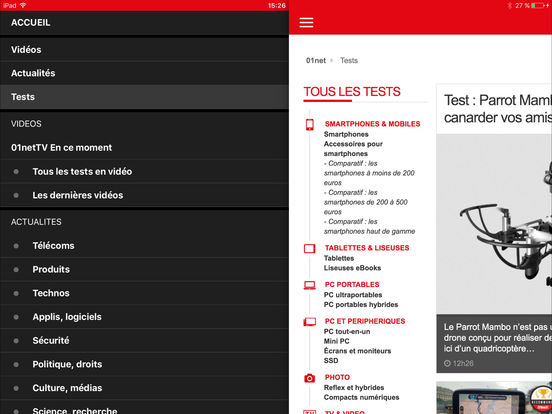Click the laptop icon beside PC PORTABLES
The width and height of the screenshot is (552, 414).
pos(309,285)
